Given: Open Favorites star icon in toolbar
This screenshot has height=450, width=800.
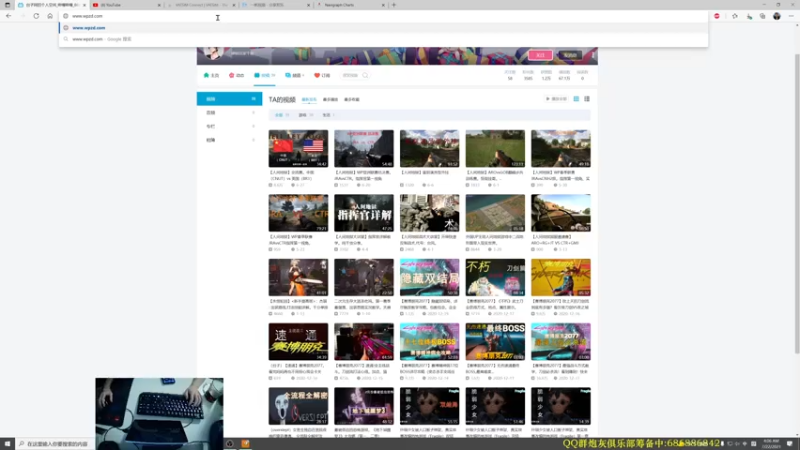Looking at the screenshot, I should (735, 16).
